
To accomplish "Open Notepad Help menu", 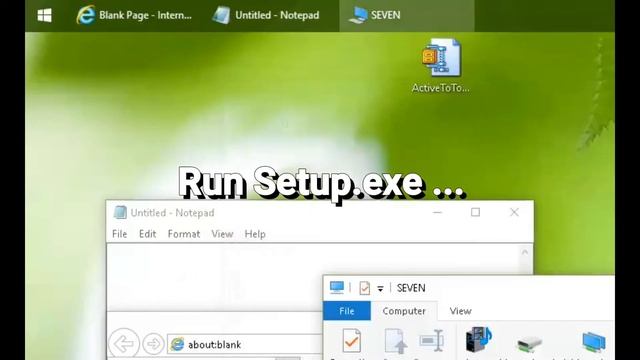I will tap(255, 234).
